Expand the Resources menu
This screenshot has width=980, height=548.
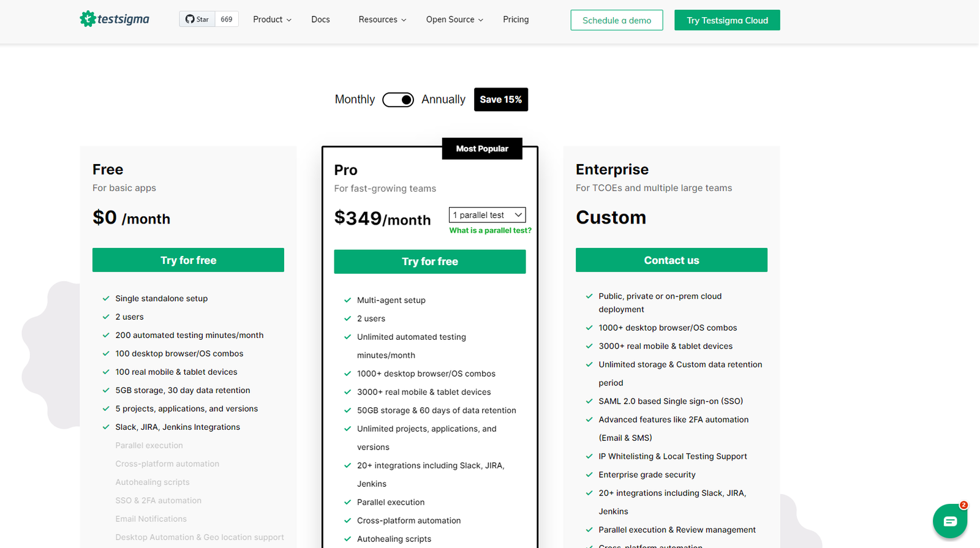point(382,20)
